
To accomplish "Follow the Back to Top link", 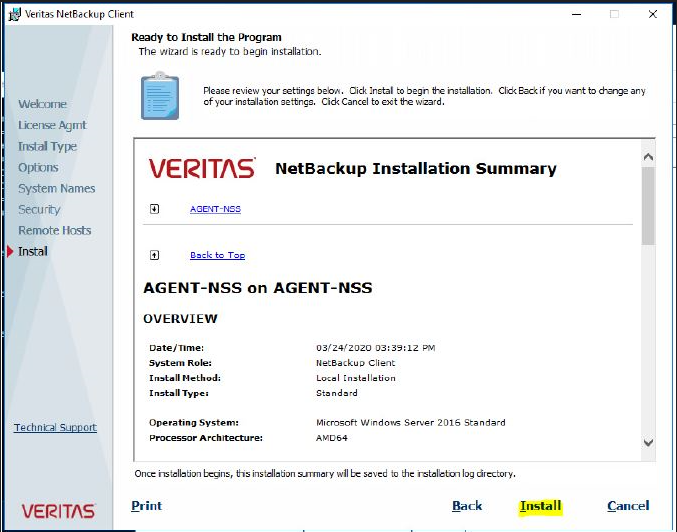I will 218,255.
